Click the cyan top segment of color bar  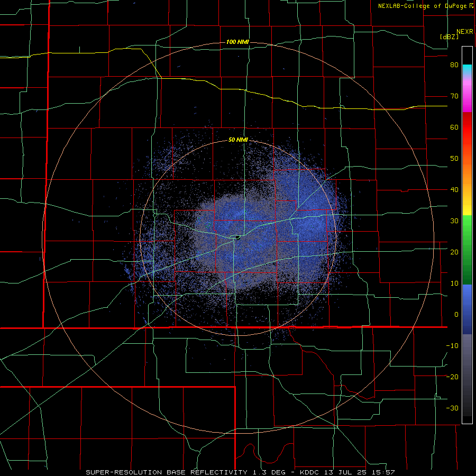coord(467,69)
